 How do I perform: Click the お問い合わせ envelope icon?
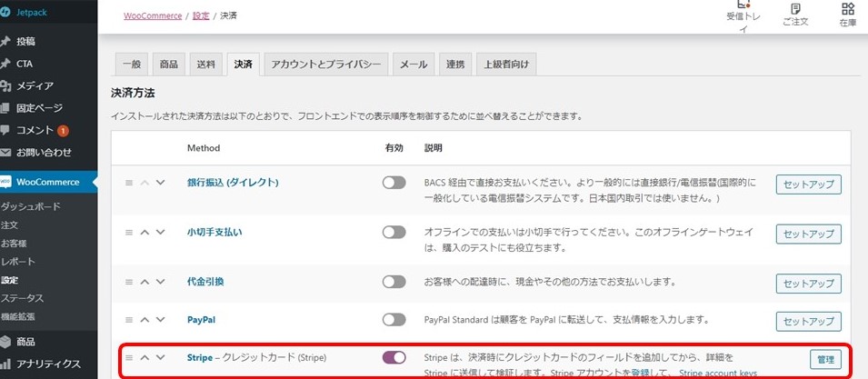click(5, 152)
